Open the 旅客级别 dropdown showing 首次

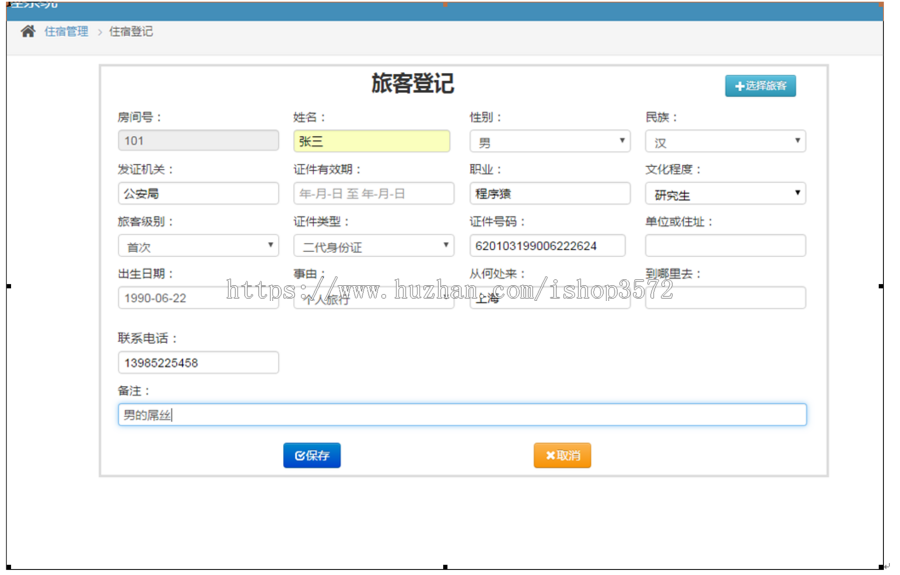pyautogui.click(x=199, y=246)
